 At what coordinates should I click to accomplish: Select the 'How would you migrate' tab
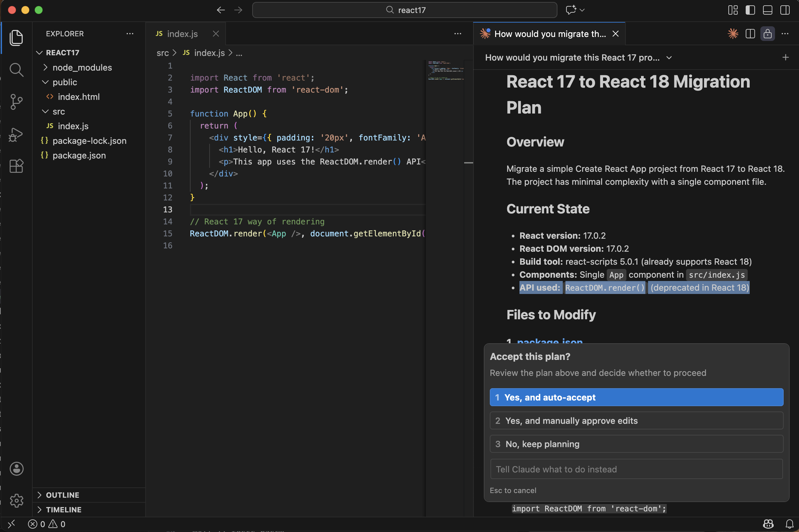click(549, 34)
